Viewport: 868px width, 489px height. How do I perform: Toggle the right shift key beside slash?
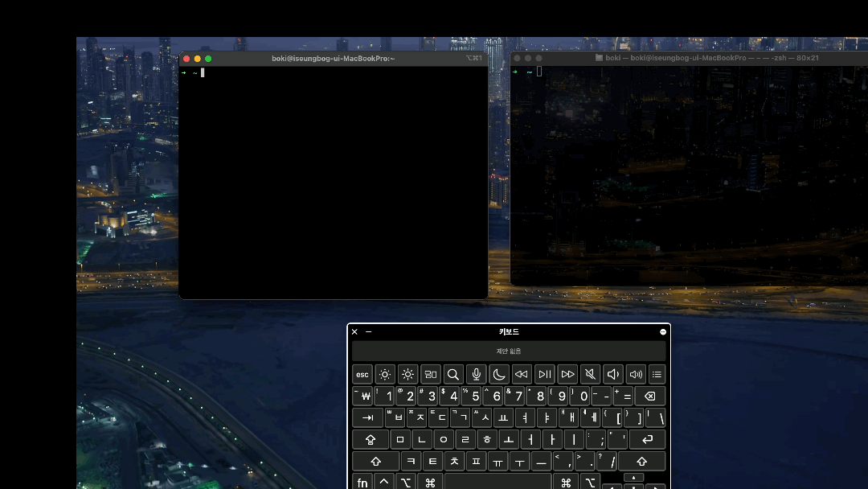(x=641, y=462)
